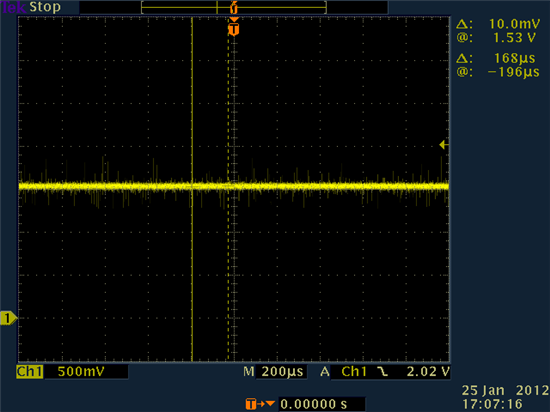Viewport: 550px width, 412px height.
Task: Click the M timebase label
Action: click(249, 372)
